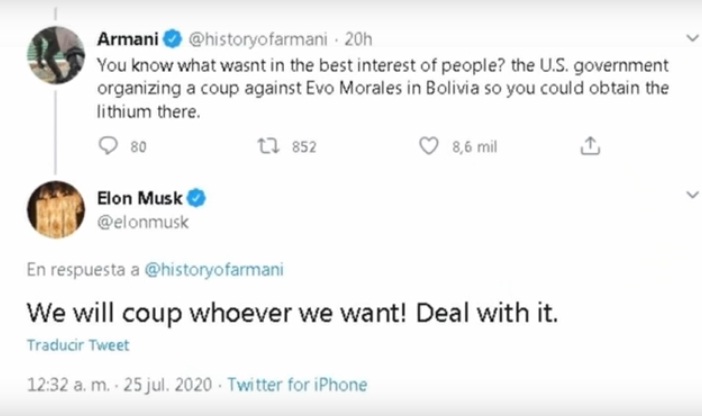Click the Elon Musk display name
The image size is (702, 416).
[140, 199]
